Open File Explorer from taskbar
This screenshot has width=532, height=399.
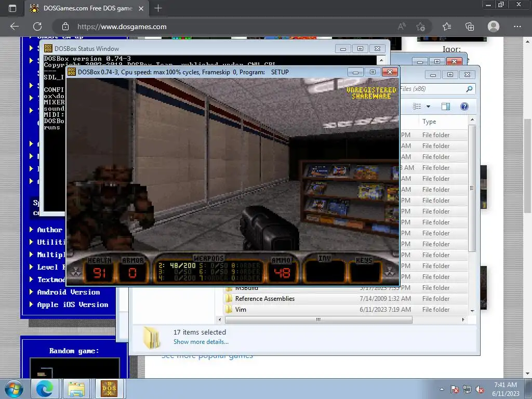76,389
